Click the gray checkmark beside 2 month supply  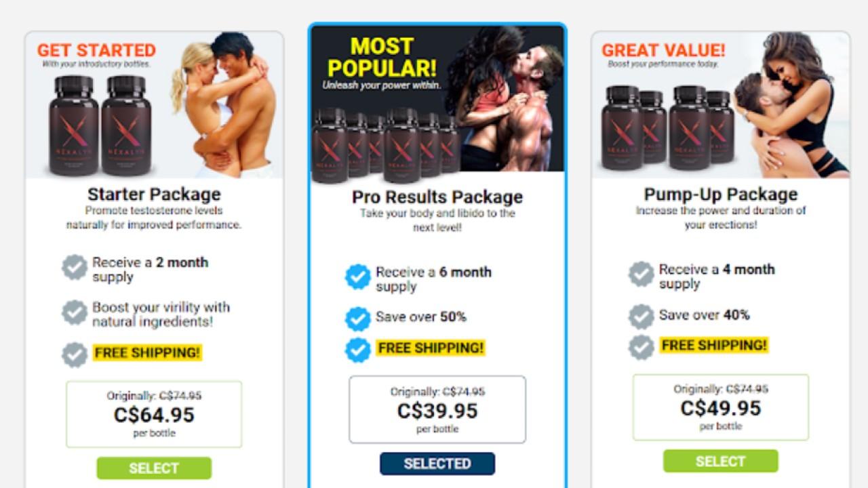pos(75,268)
